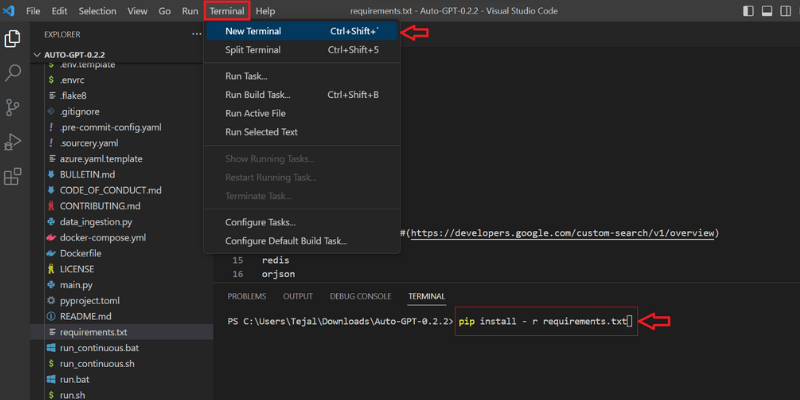
Task: Open the custom-search overview URL link
Action: click(562, 233)
